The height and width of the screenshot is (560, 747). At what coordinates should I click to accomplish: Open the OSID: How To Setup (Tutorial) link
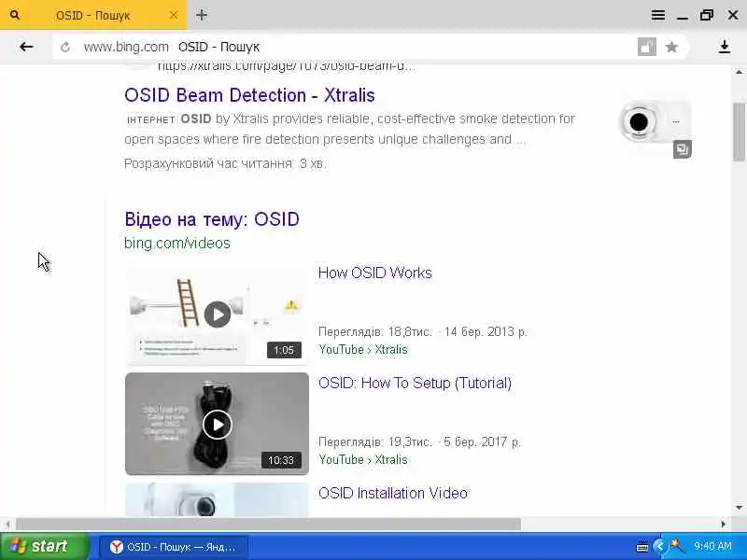415,383
